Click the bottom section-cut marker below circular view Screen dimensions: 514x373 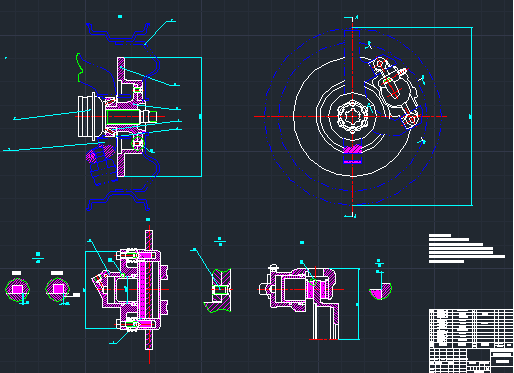[x=350, y=214]
